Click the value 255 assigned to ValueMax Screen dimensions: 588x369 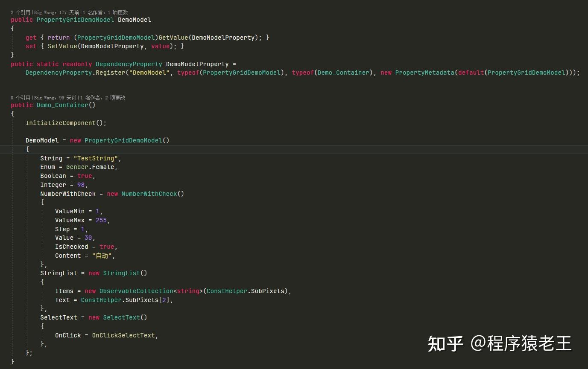point(101,220)
